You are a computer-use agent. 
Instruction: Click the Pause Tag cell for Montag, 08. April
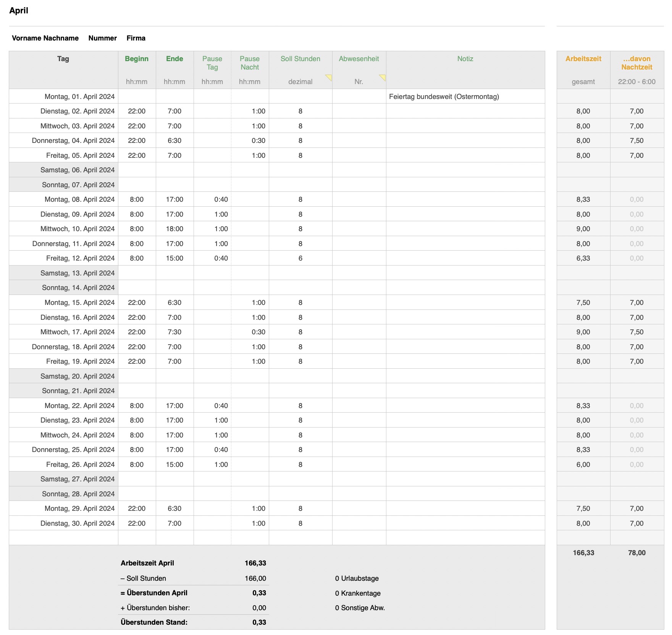click(212, 199)
